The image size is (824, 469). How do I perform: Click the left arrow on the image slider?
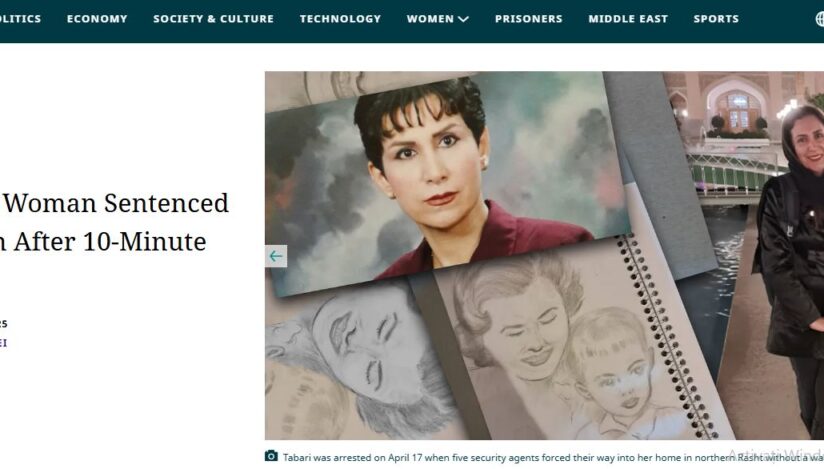click(x=276, y=256)
